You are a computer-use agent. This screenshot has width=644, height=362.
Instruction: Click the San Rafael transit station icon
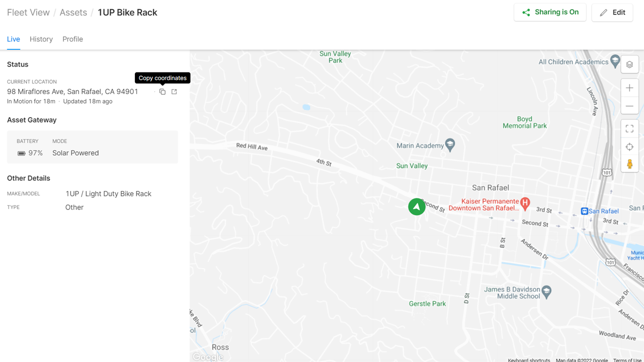point(584,211)
